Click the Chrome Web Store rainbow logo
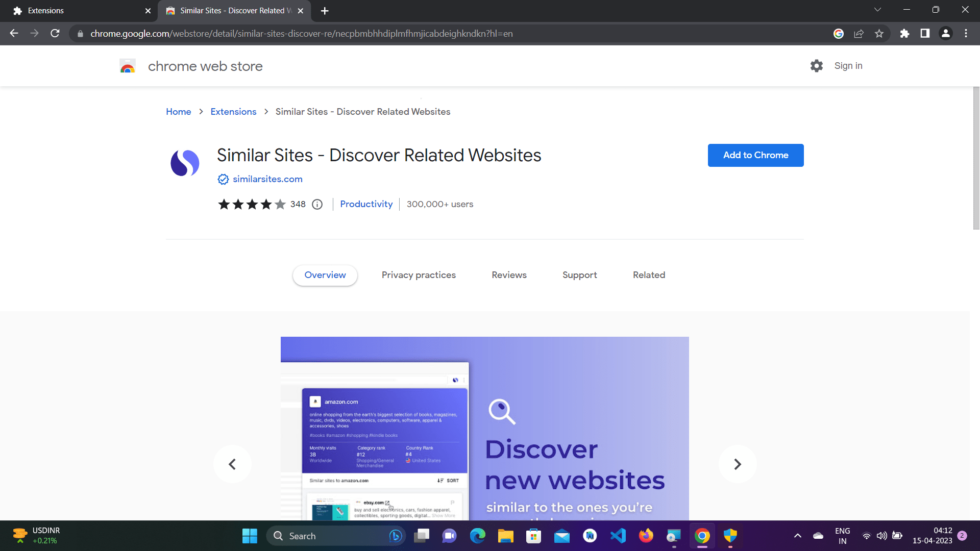This screenshot has height=551, width=980. click(x=128, y=66)
